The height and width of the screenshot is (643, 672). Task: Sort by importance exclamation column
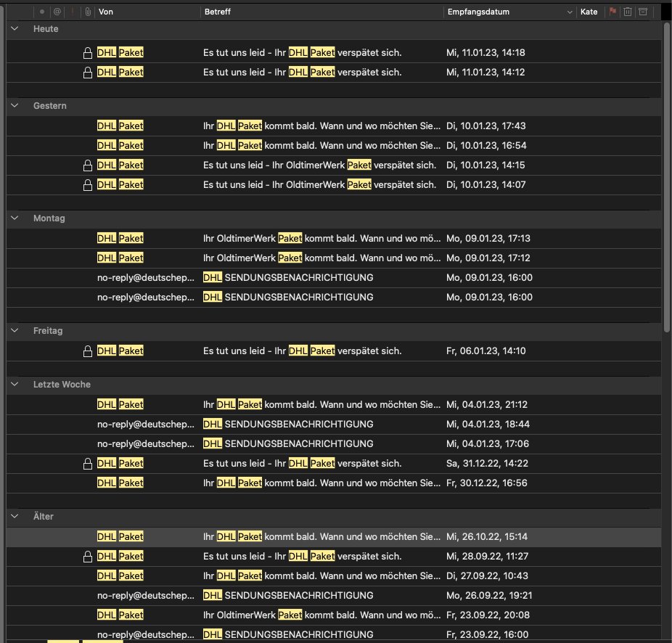click(x=73, y=12)
